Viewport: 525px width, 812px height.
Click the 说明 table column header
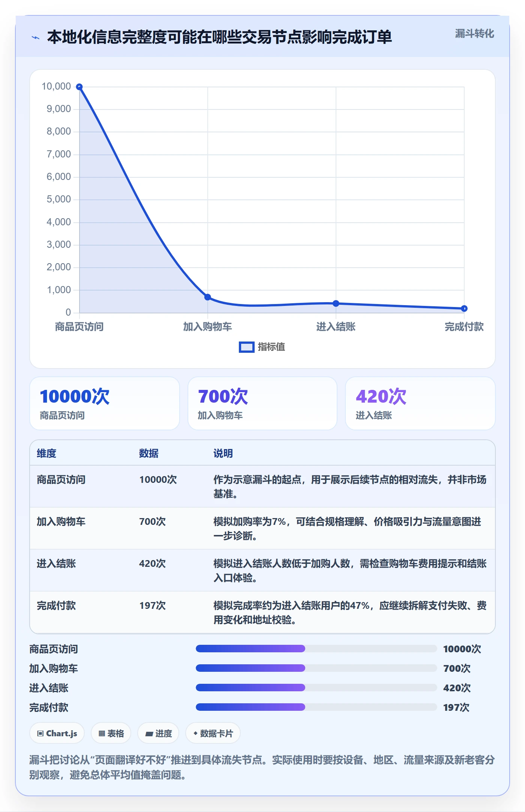223,453
